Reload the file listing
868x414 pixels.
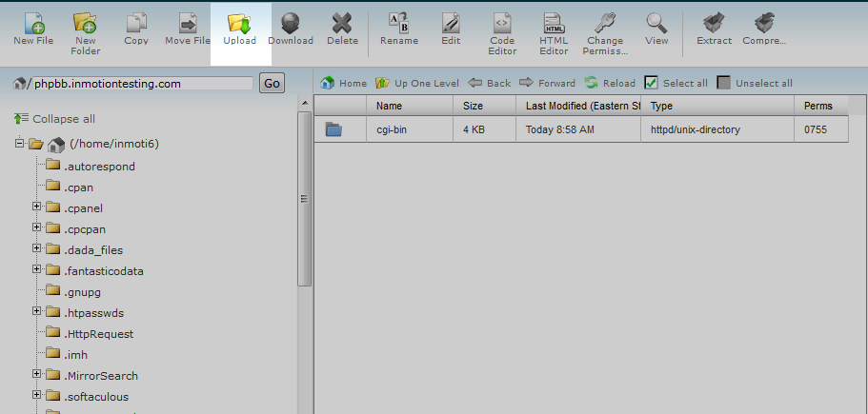pyautogui.click(x=610, y=83)
